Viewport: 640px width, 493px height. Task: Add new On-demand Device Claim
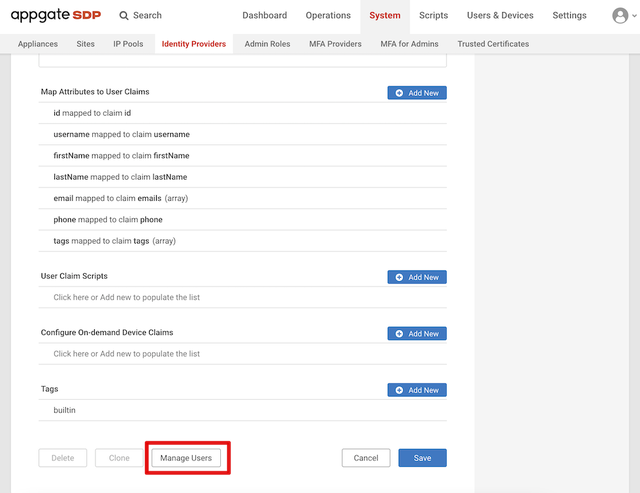[x=417, y=334]
